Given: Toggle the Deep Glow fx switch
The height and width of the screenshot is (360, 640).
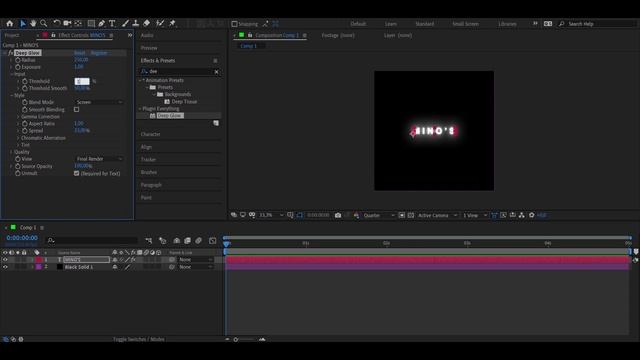Looking at the screenshot, I should point(11,53).
